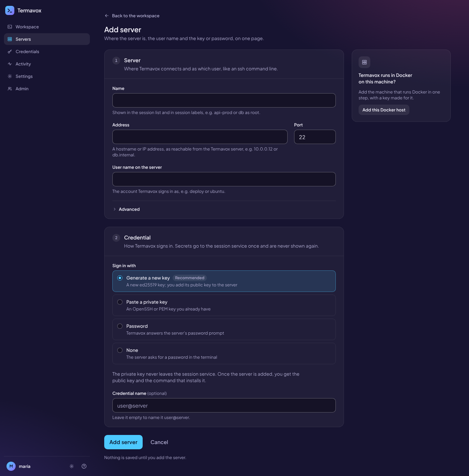This screenshot has width=469, height=476.
Task: Click the Recommended badge text
Action: [190, 278]
